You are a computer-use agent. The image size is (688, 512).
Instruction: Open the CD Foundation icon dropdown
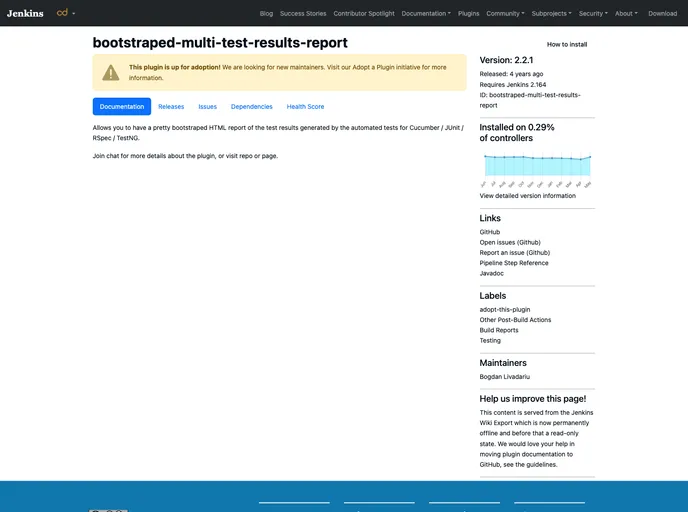point(66,13)
